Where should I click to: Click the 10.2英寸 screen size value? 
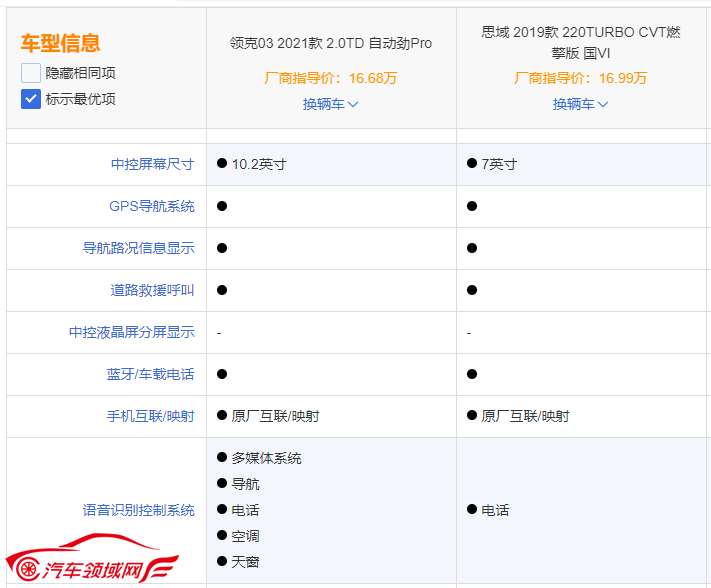click(259, 164)
